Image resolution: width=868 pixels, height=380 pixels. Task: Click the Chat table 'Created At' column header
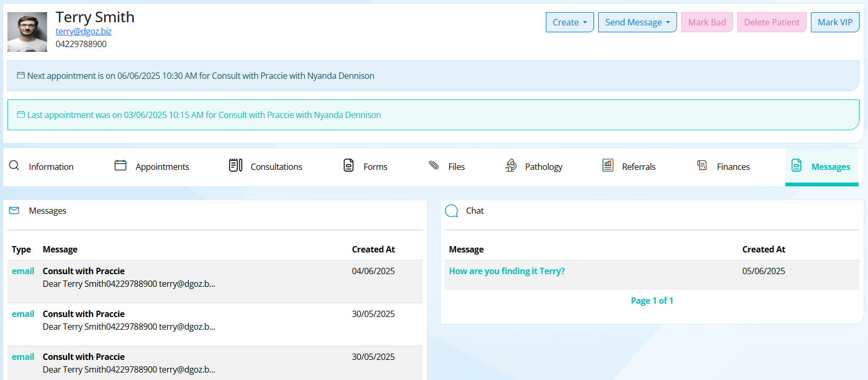pos(763,249)
